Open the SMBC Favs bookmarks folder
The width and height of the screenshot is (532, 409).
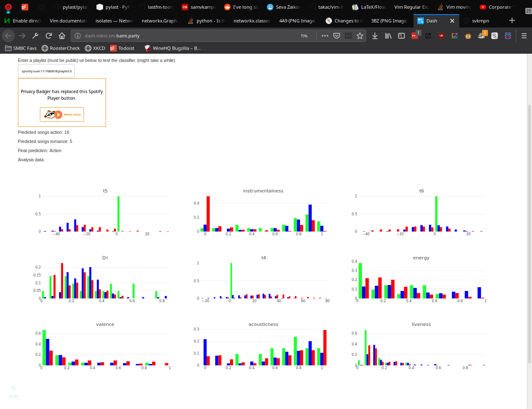point(21,48)
